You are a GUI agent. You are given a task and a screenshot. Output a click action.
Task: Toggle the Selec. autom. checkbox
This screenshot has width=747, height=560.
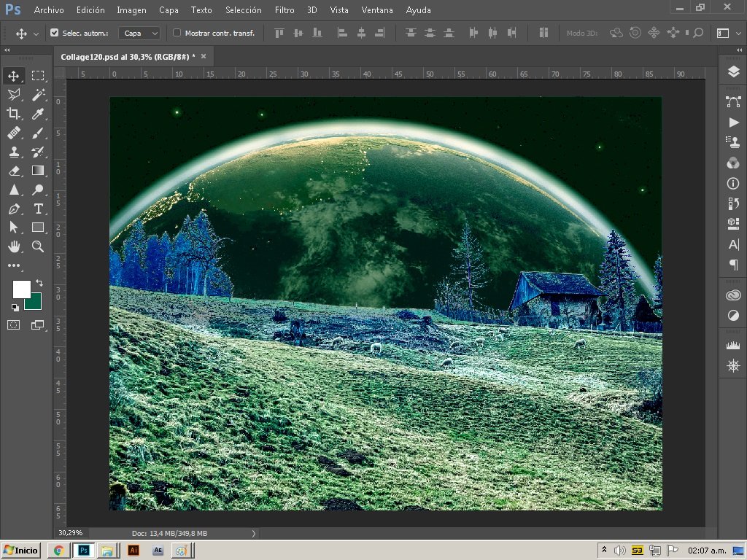[x=54, y=33]
